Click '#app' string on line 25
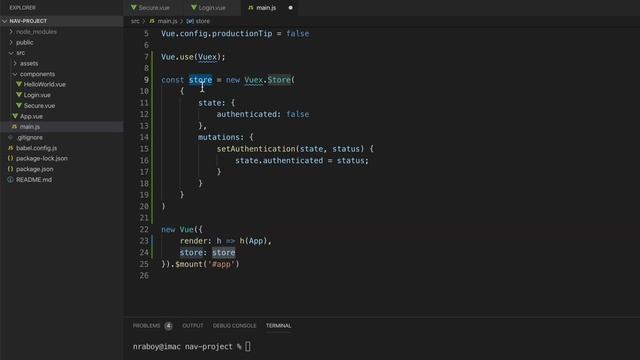This screenshot has width=640, height=360. [221, 264]
